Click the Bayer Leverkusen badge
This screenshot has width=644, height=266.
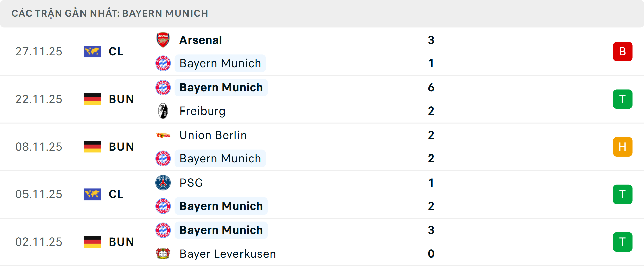click(163, 254)
